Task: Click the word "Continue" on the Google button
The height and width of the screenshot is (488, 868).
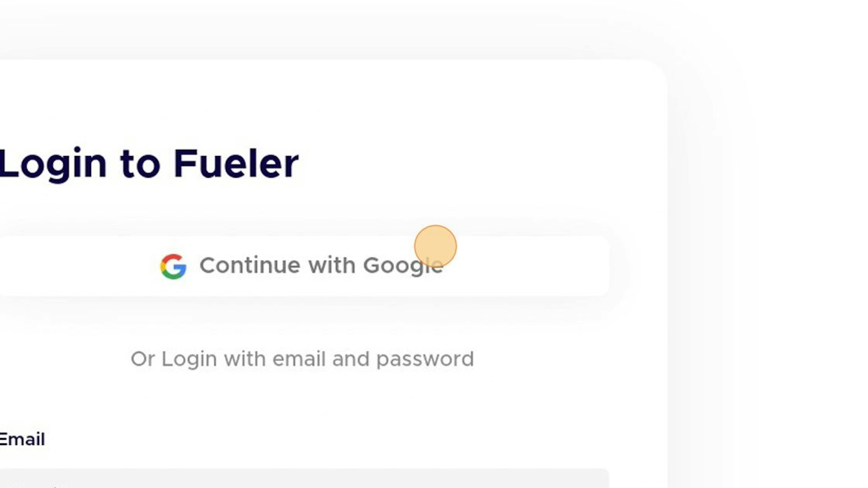Action: (250, 265)
